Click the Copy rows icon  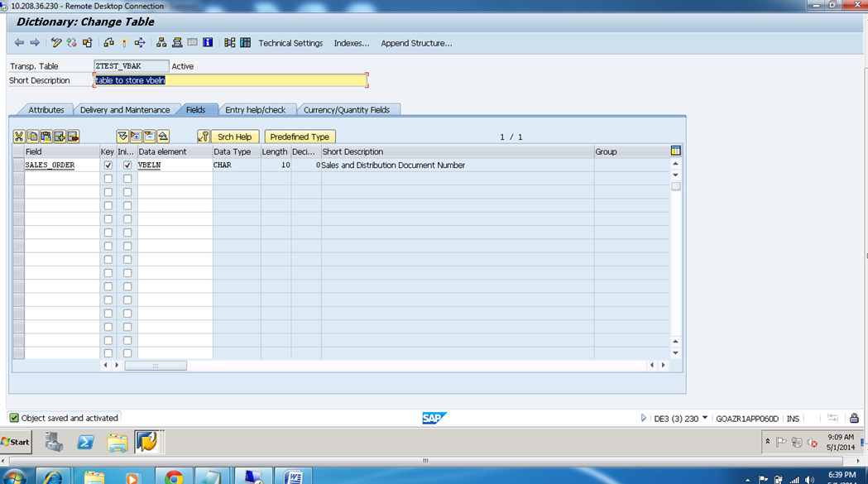(x=33, y=137)
